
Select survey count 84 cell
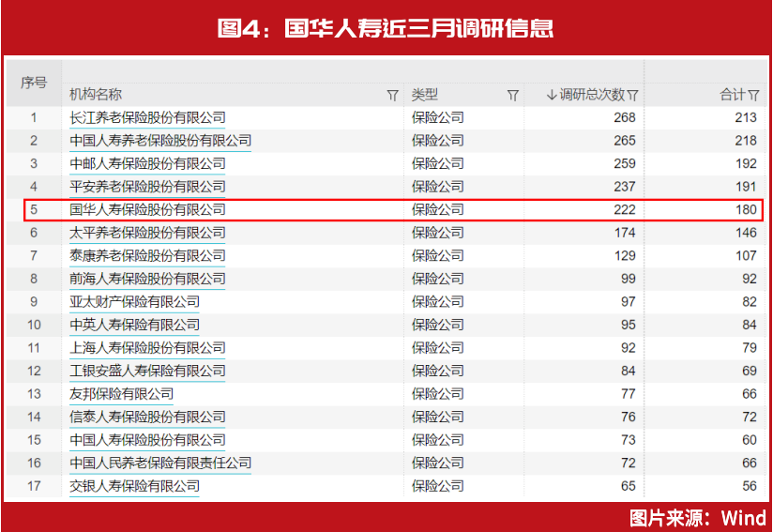[x=629, y=371]
